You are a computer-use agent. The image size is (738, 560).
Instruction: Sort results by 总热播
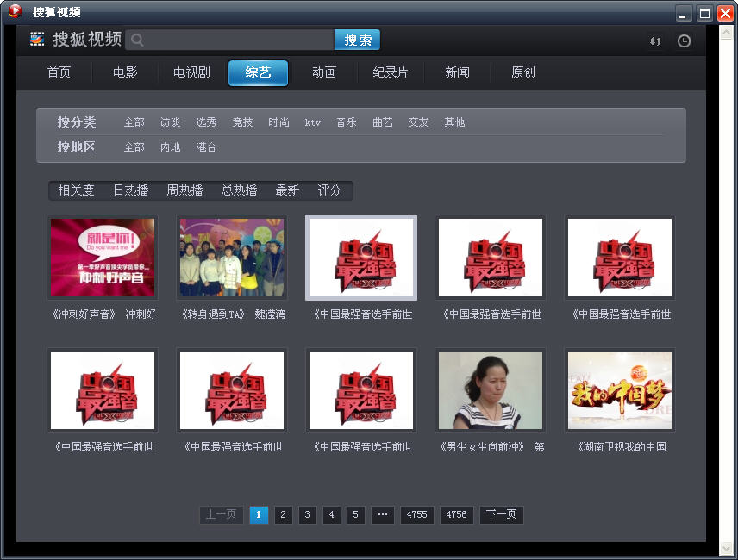(240, 190)
